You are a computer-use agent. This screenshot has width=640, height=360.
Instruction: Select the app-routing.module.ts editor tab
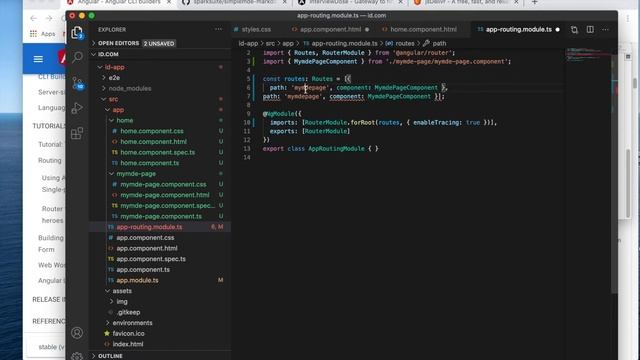point(518,29)
